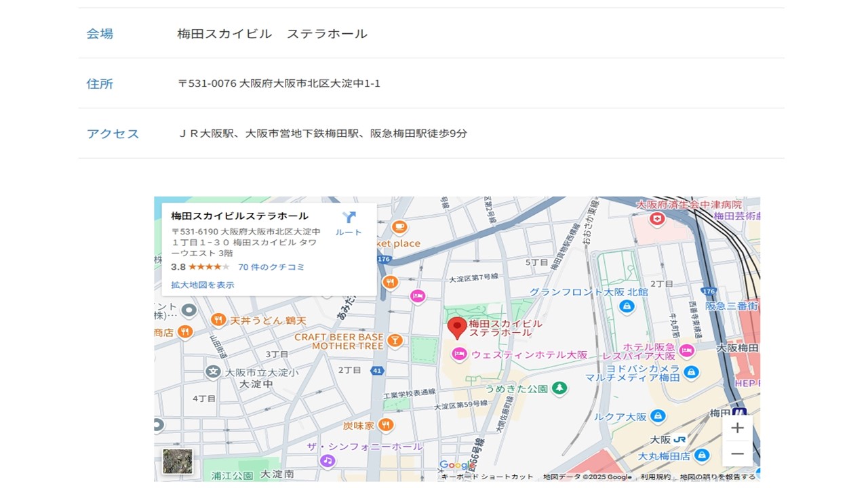868x488 pixels.
Task: Click the restaurant icon for 天丼うどん 鶴天
Action: 218,320
